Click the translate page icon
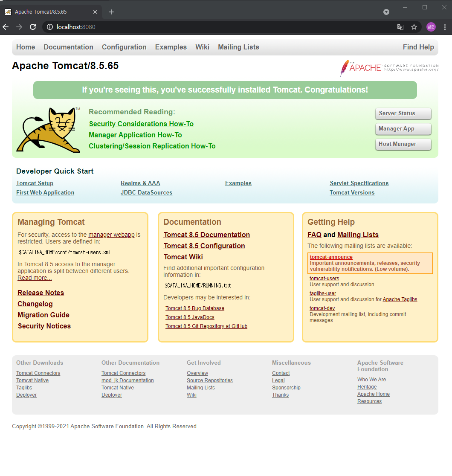Viewport: 452px width, 476px height. [x=400, y=27]
